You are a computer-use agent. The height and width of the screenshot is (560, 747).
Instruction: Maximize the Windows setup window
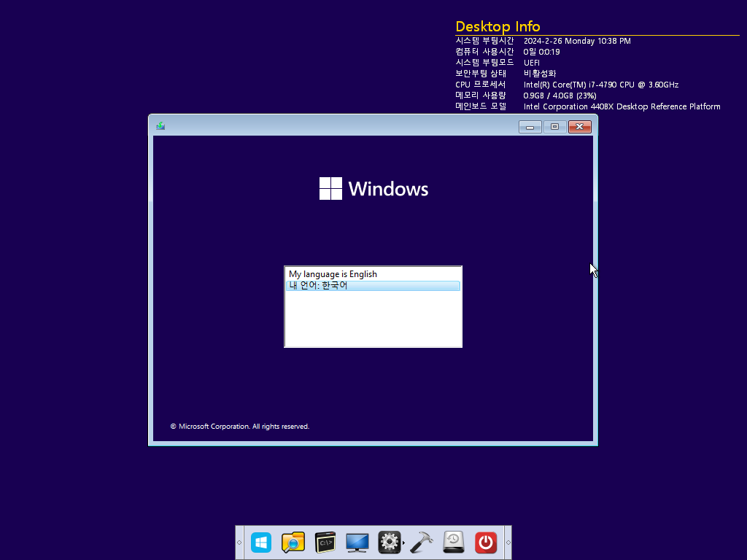coord(554,127)
